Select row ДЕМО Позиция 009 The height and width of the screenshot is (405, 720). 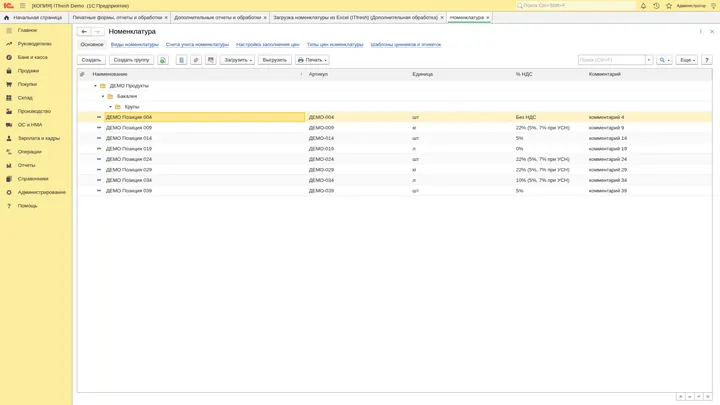click(395, 128)
